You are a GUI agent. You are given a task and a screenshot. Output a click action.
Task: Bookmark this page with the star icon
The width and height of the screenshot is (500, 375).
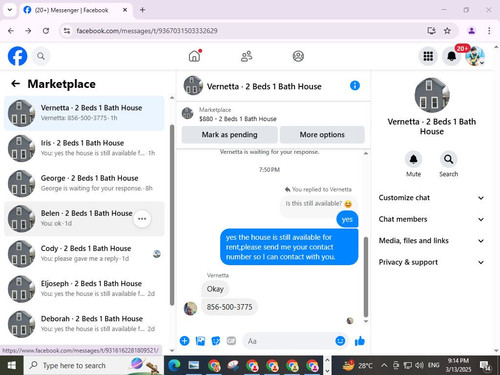pos(447,31)
